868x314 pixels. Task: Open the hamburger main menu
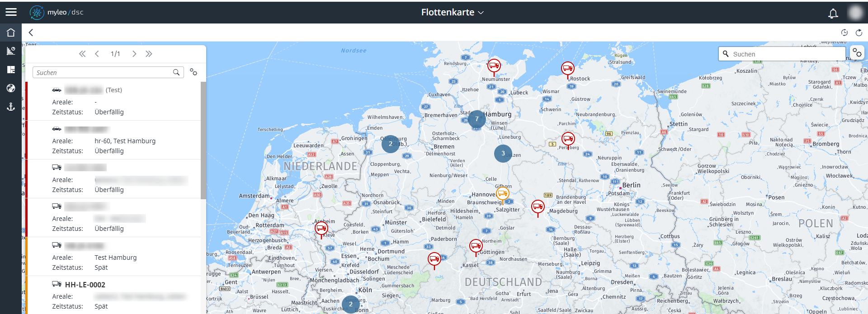point(11,12)
